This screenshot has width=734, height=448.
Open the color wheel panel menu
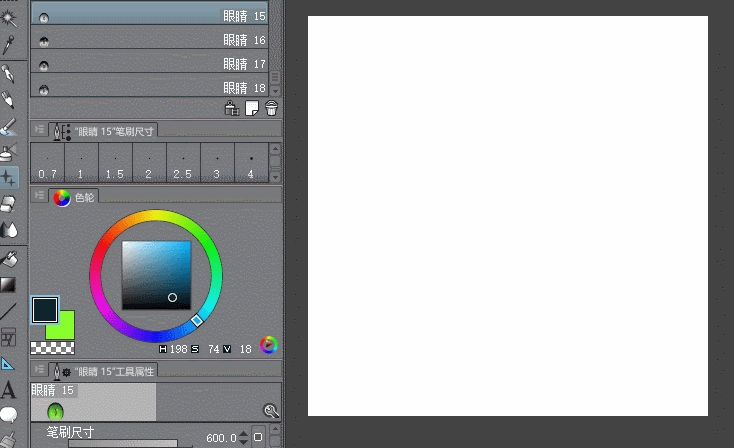point(39,197)
